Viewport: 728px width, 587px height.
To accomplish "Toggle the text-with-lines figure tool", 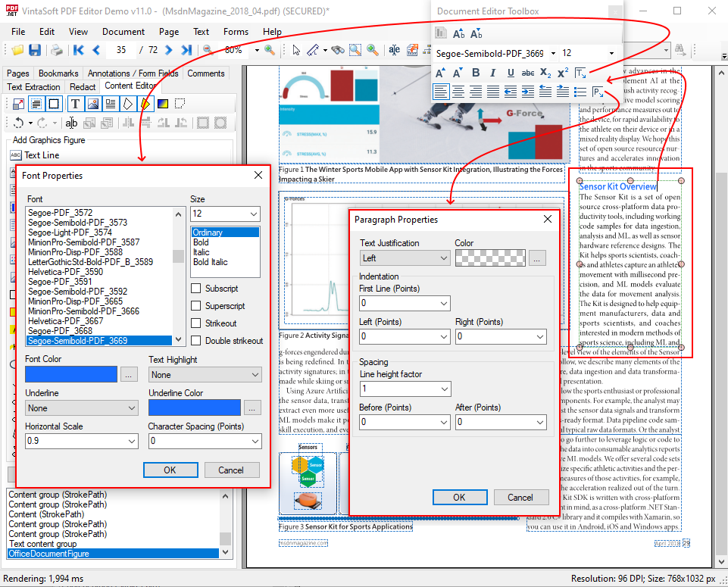I will [x=111, y=104].
